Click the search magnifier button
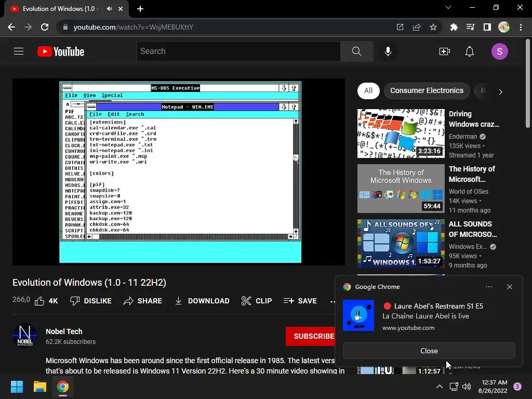 pos(356,51)
